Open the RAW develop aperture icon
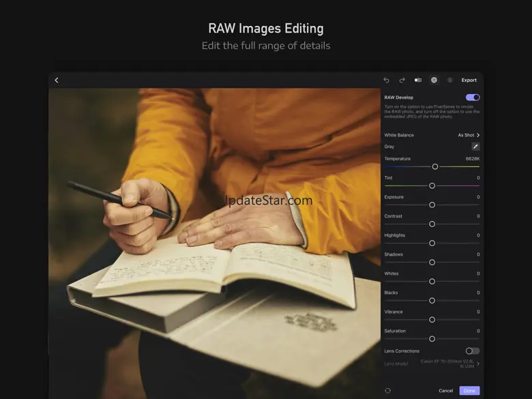The height and width of the screenshot is (399, 532). 434,80
